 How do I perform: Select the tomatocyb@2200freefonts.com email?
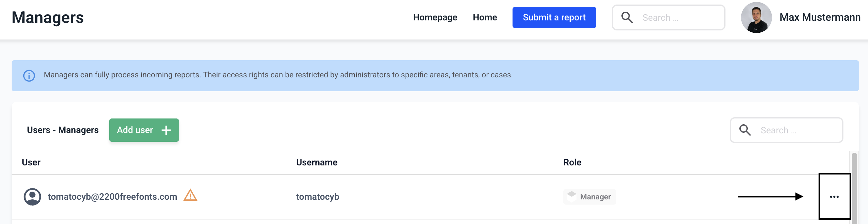[112, 197]
